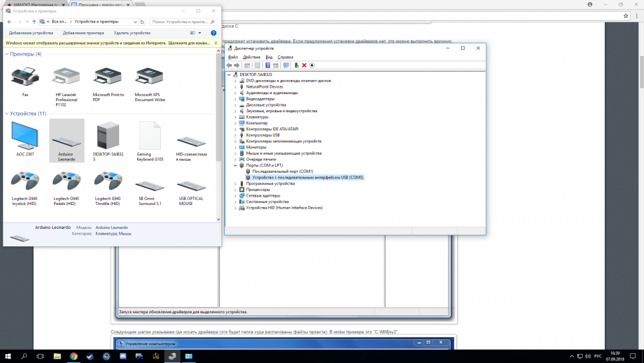Expand Контроллеры USB tree node
The height and width of the screenshot is (363, 644).
click(x=235, y=135)
